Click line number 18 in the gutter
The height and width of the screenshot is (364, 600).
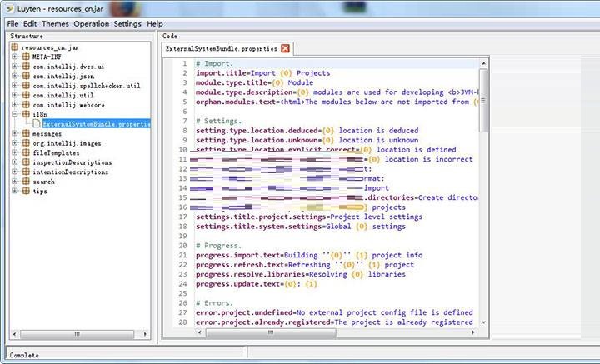[x=182, y=227]
